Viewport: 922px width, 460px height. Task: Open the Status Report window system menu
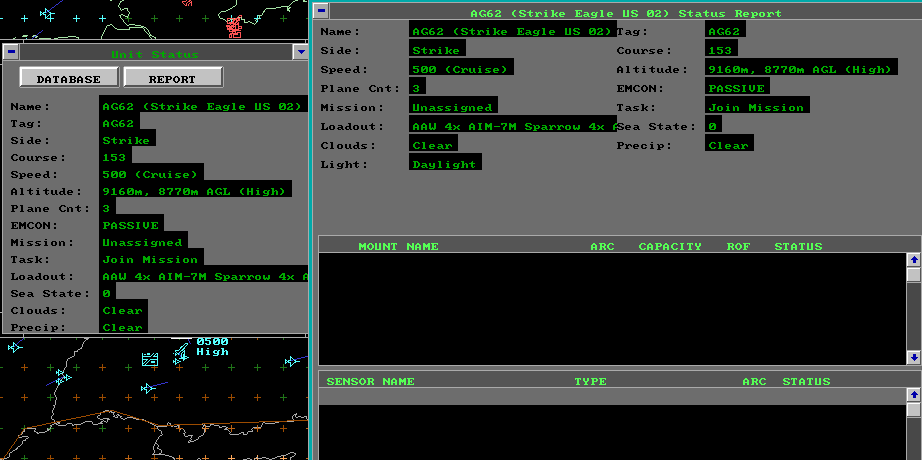pyautogui.click(x=320, y=11)
